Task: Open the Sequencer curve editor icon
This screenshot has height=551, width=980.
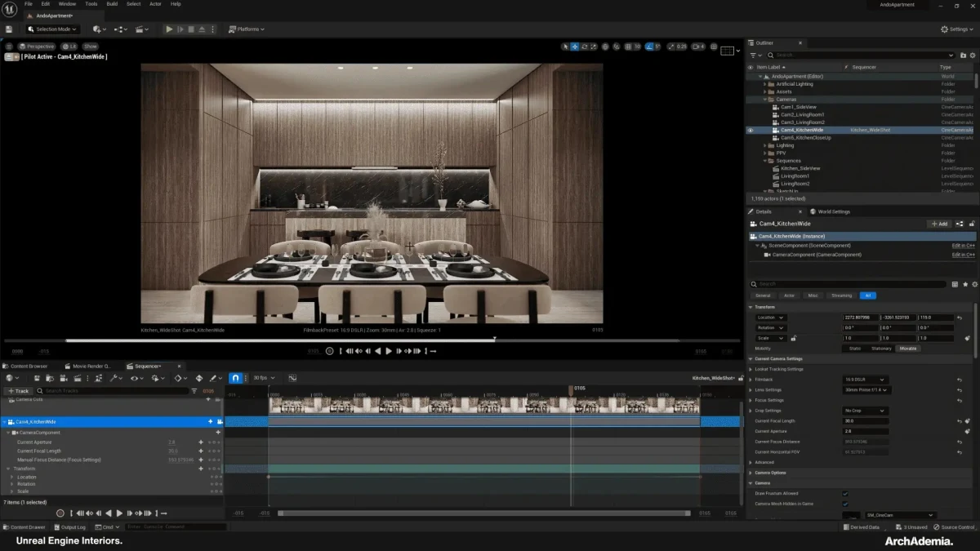Action: [x=292, y=379]
